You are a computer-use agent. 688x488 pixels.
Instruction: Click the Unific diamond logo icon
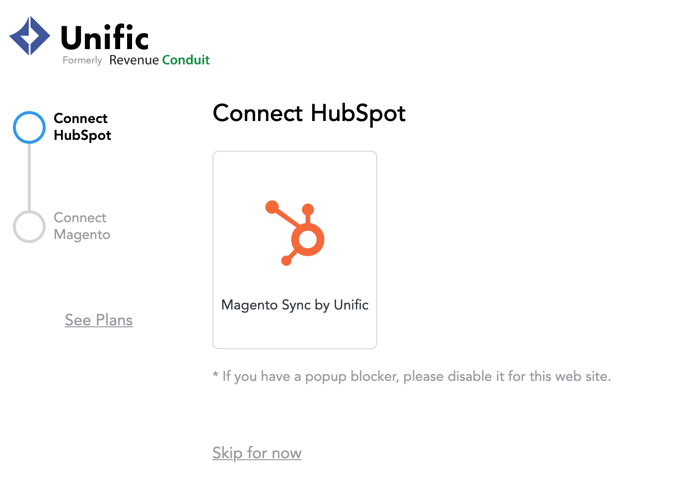tap(29, 36)
